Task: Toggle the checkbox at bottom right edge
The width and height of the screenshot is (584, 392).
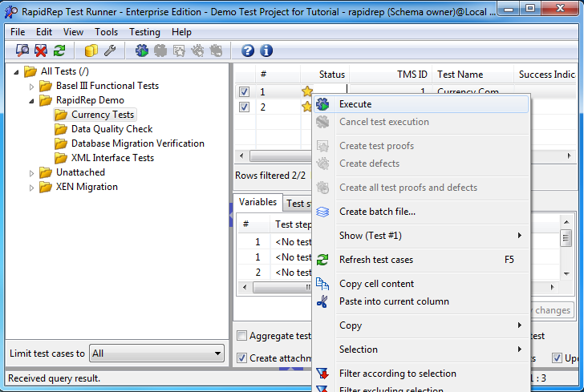Action: pyautogui.click(x=557, y=358)
